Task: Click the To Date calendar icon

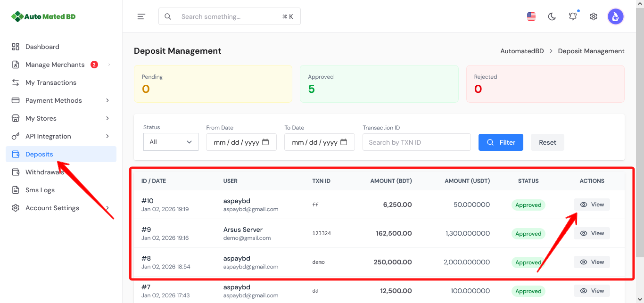Action: coord(344,142)
